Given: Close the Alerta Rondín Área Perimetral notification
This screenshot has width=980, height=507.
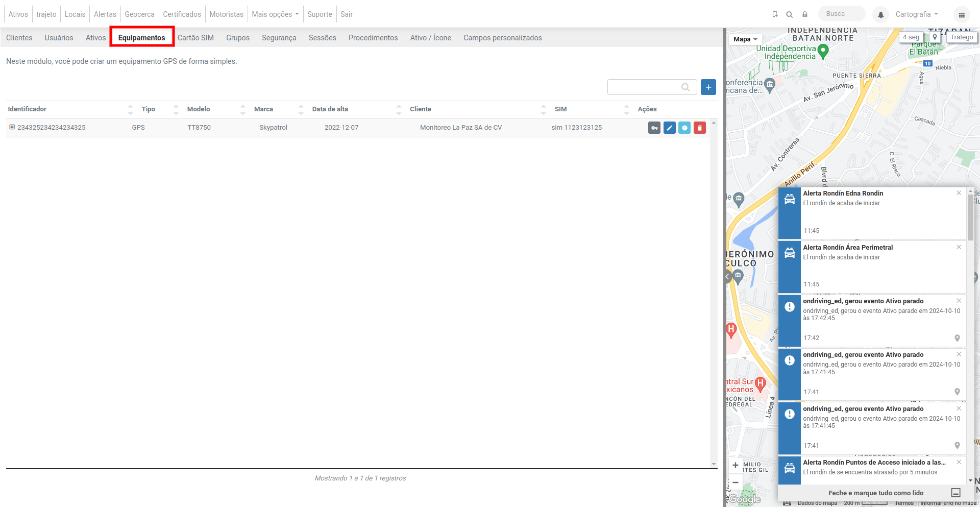Looking at the screenshot, I should (x=959, y=247).
